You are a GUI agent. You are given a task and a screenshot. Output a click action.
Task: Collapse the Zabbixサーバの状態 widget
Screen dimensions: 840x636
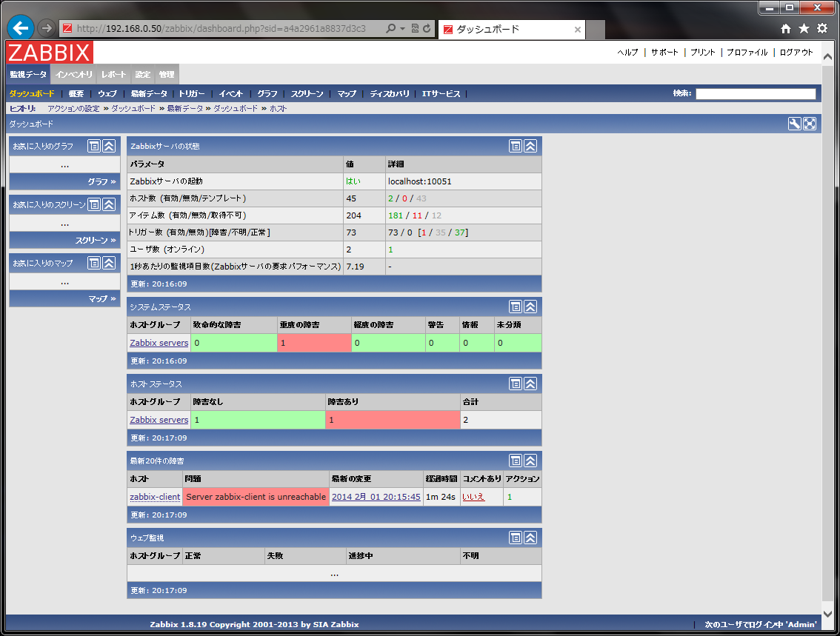[x=530, y=146]
